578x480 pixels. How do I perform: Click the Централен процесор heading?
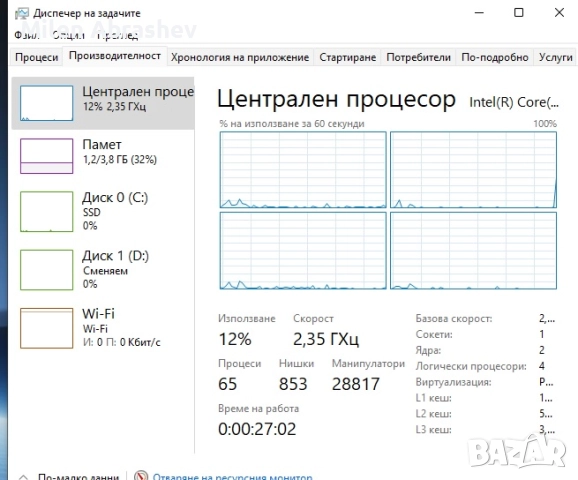pyautogui.click(x=337, y=100)
